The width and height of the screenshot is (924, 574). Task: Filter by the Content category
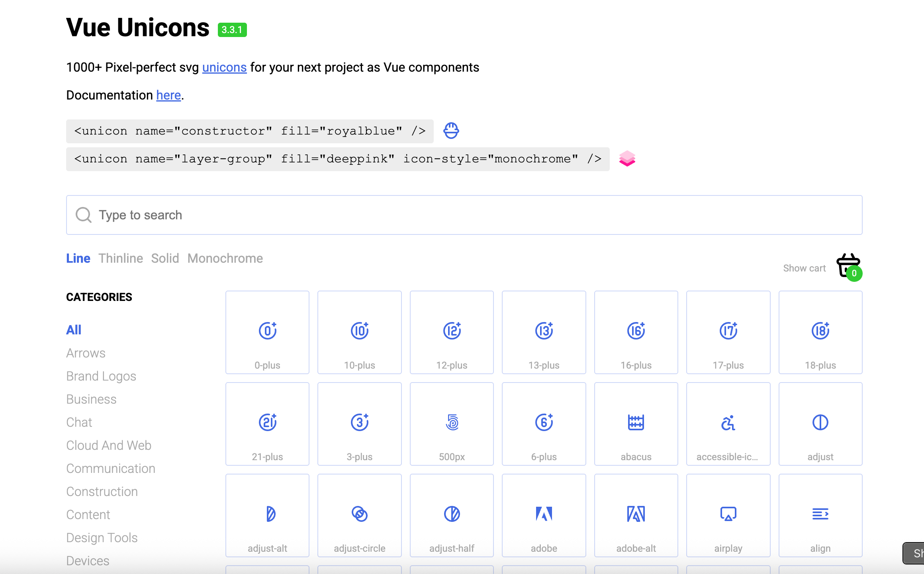[88, 515]
